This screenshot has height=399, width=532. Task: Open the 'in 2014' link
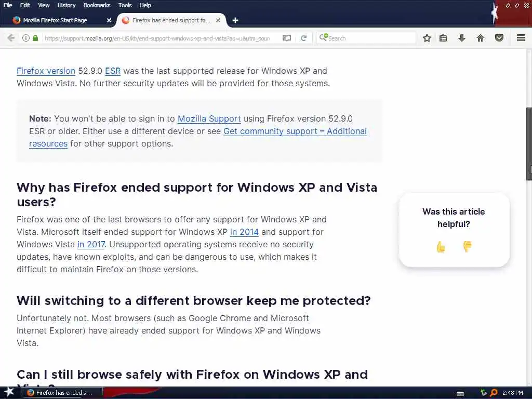click(244, 232)
